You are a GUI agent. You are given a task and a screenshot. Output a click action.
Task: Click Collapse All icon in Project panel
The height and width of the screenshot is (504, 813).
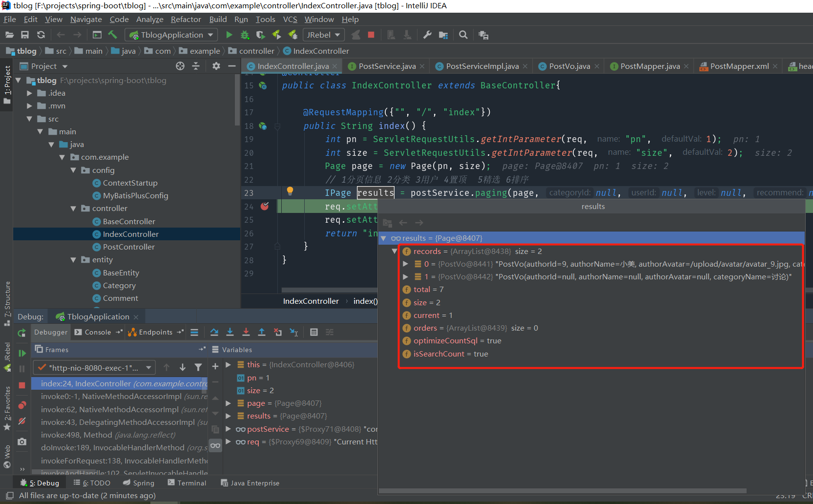pyautogui.click(x=196, y=66)
